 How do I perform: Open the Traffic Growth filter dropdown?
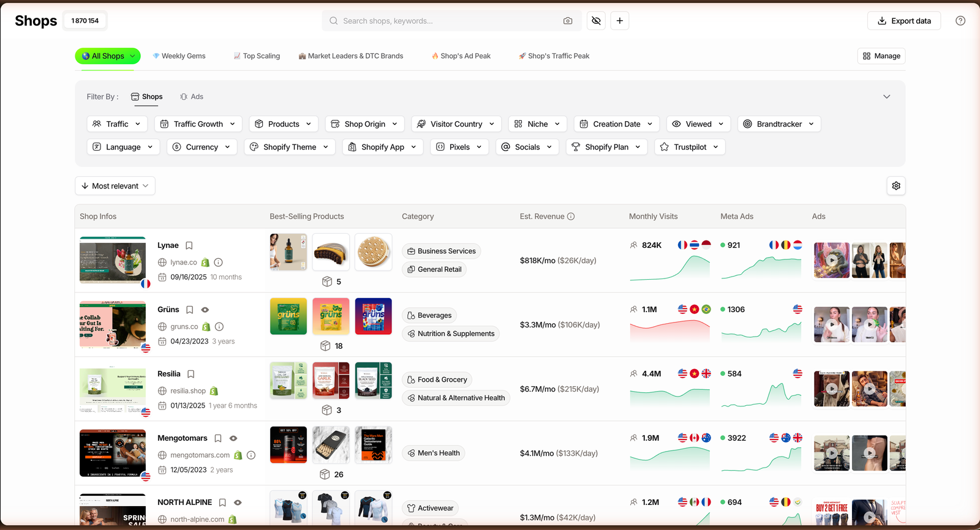click(x=198, y=124)
